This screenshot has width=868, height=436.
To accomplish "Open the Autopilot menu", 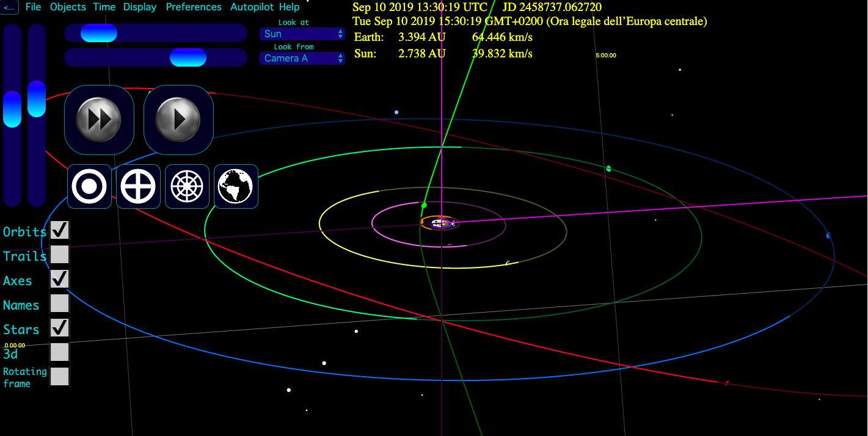I will (x=252, y=7).
